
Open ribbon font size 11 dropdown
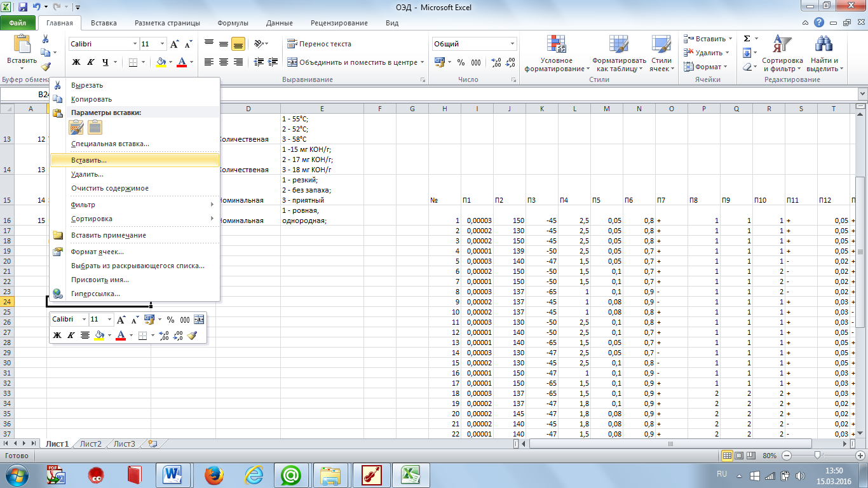pyautogui.click(x=163, y=44)
